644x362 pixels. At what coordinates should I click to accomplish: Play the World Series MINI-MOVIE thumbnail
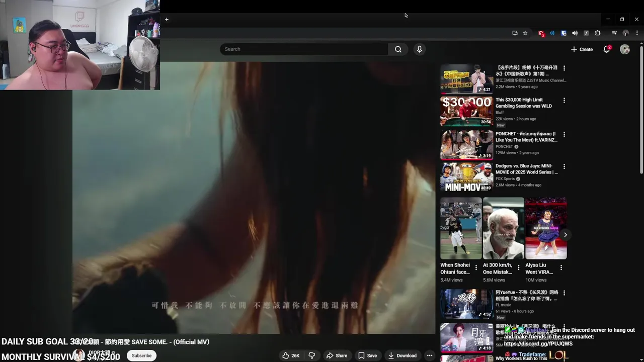point(467,177)
